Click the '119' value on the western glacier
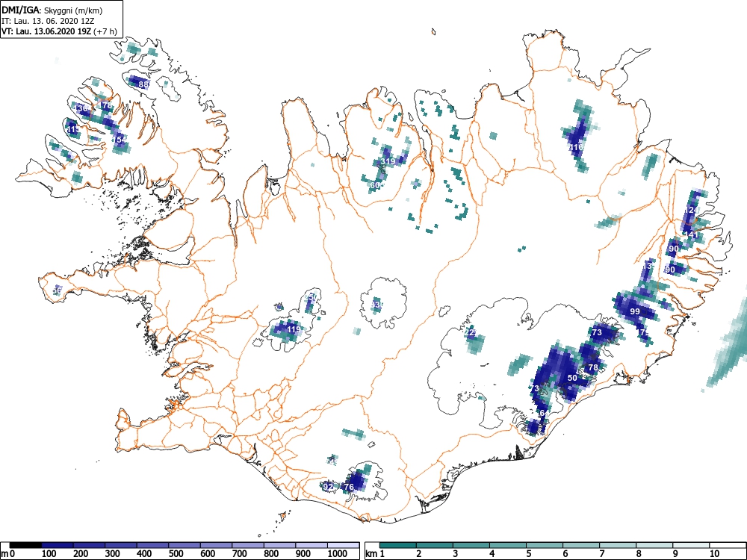 [294, 329]
